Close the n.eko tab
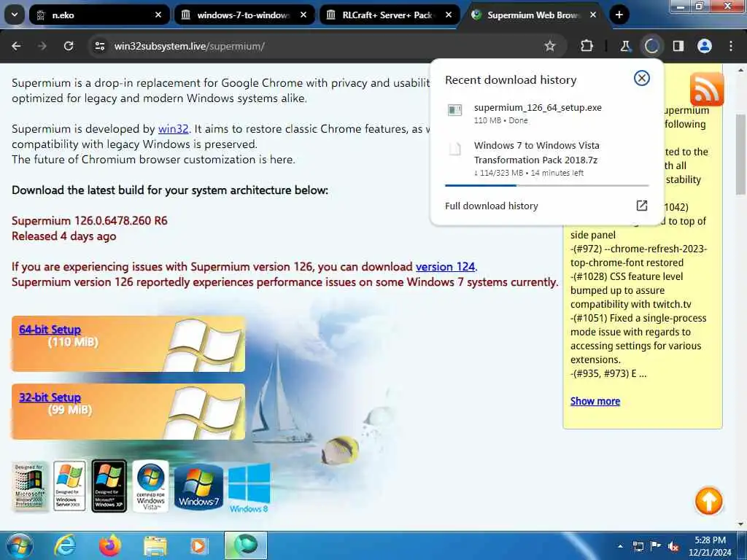Viewport: 747px width, 560px height. click(x=158, y=15)
